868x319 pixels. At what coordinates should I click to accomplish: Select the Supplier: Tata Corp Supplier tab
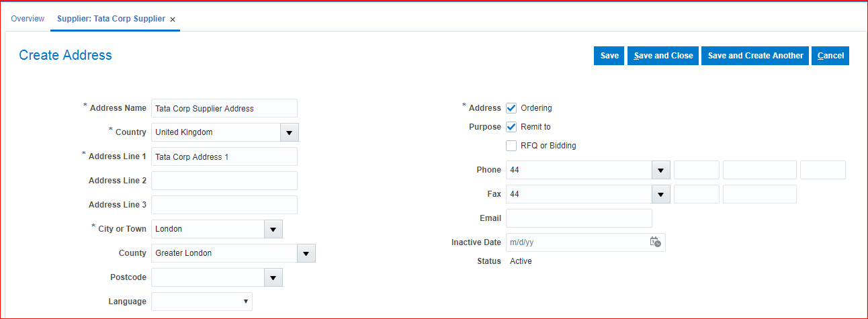[x=111, y=19]
